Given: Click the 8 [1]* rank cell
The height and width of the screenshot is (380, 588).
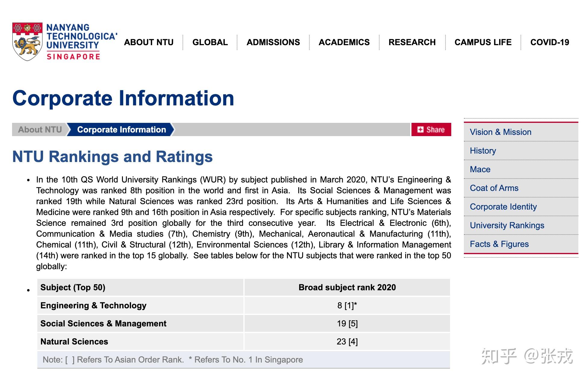Looking at the screenshot, I should point(347,305).
